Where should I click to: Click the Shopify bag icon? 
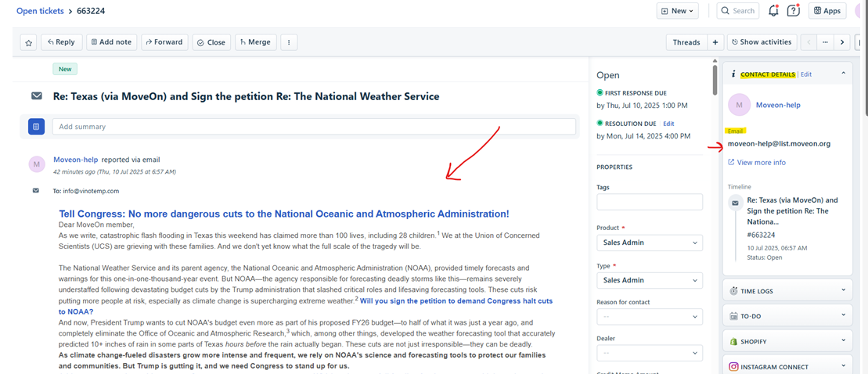pos(733,341)
